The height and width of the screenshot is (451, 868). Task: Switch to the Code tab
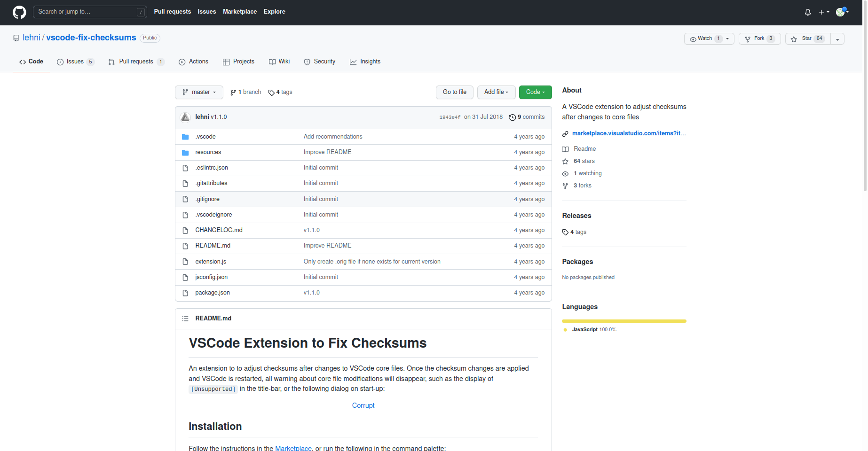31,62
